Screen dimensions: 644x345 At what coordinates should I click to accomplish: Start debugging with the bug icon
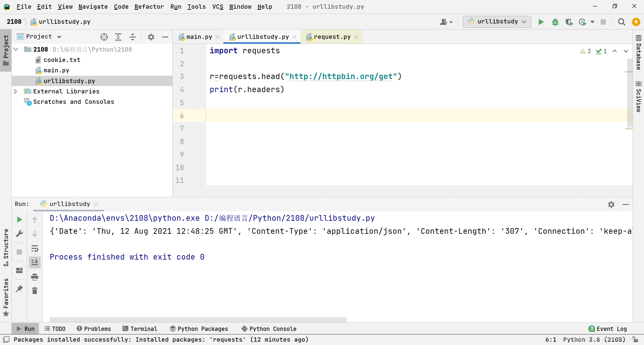555,22
